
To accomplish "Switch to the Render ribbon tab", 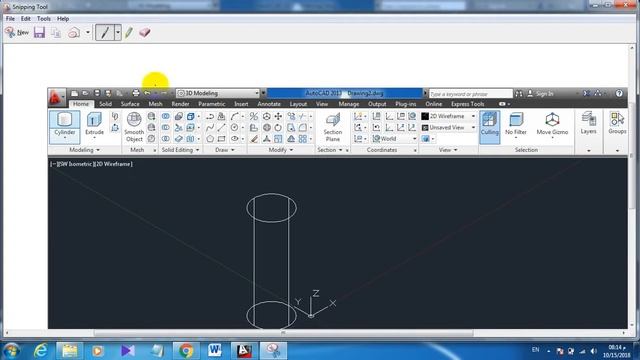I will pyautogui.click(x=180, y=104).
